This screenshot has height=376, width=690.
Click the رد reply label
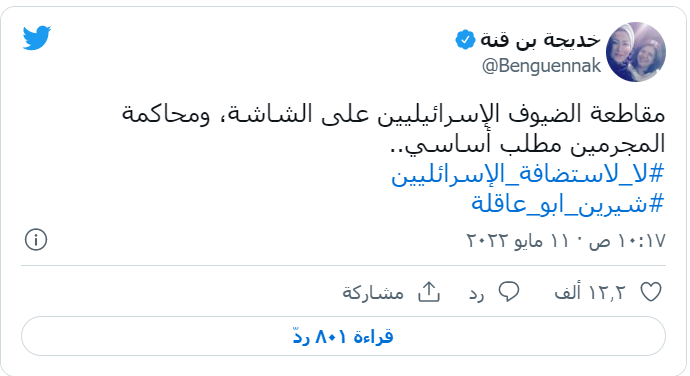(477, 293)
